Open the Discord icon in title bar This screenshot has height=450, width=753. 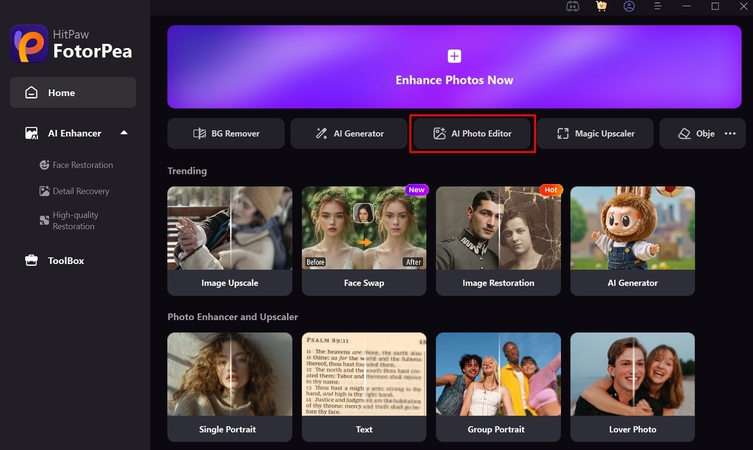click(572, 6)
